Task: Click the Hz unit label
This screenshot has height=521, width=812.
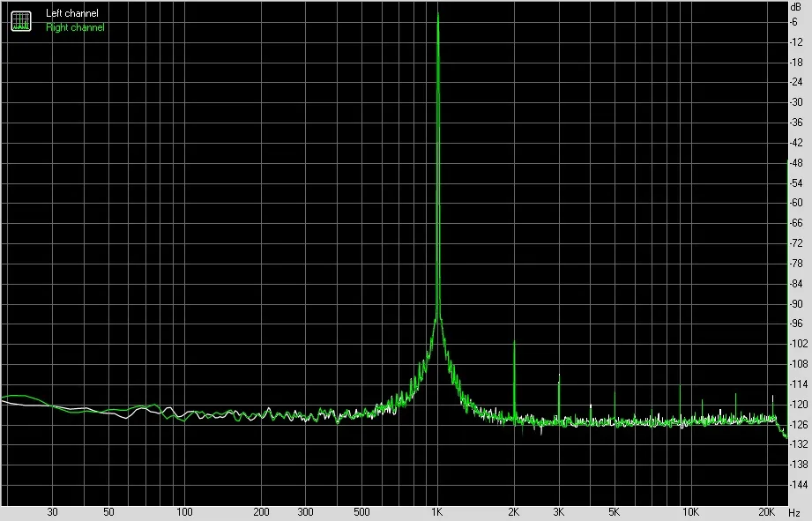Action: coord(795,513)
